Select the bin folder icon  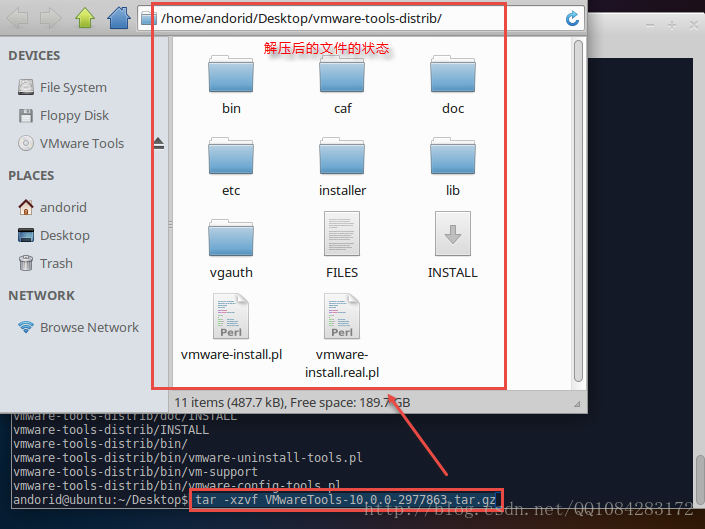[x=231, y=74]
